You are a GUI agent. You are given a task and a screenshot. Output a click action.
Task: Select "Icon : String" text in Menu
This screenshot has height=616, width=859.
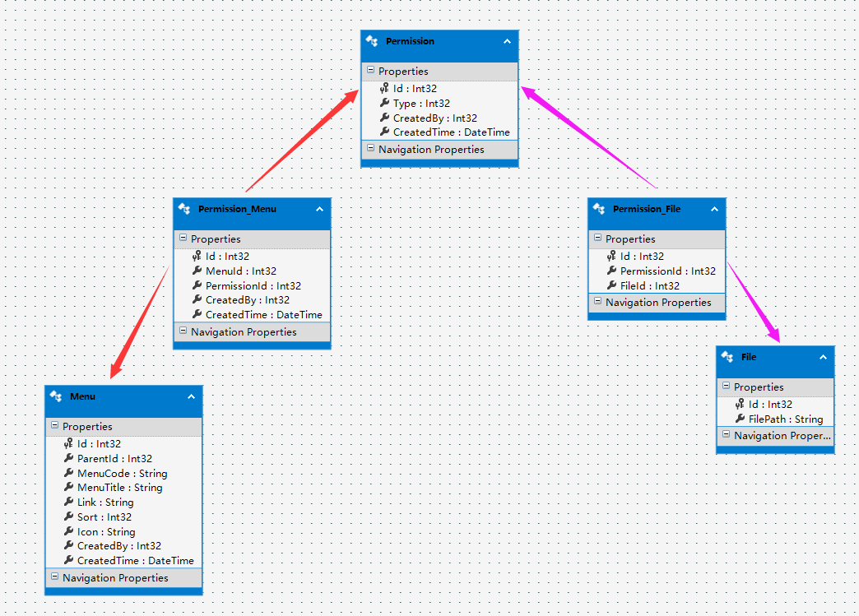click(106, 531)
